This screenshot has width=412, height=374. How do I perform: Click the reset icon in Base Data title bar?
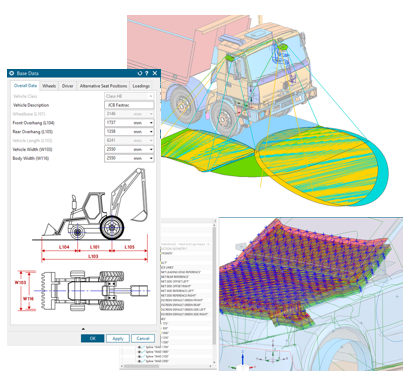tap(139, 73)
